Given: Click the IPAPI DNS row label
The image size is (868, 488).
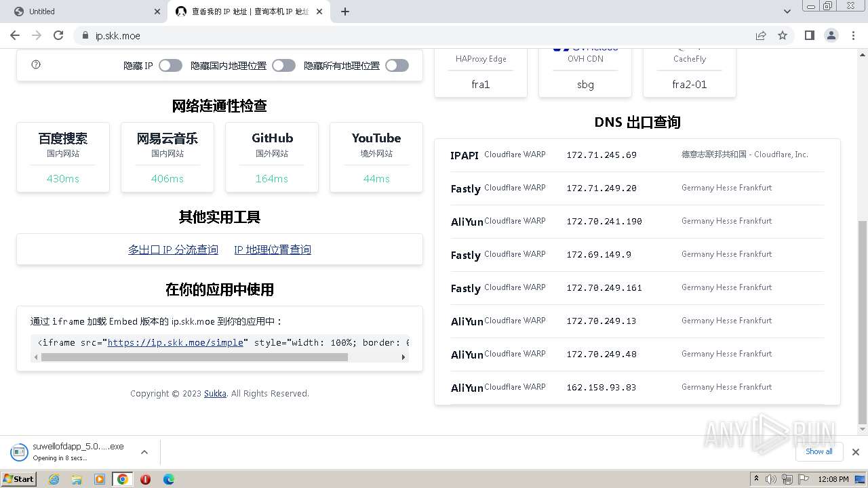Looking at the screenshot, I should (465, 155).
